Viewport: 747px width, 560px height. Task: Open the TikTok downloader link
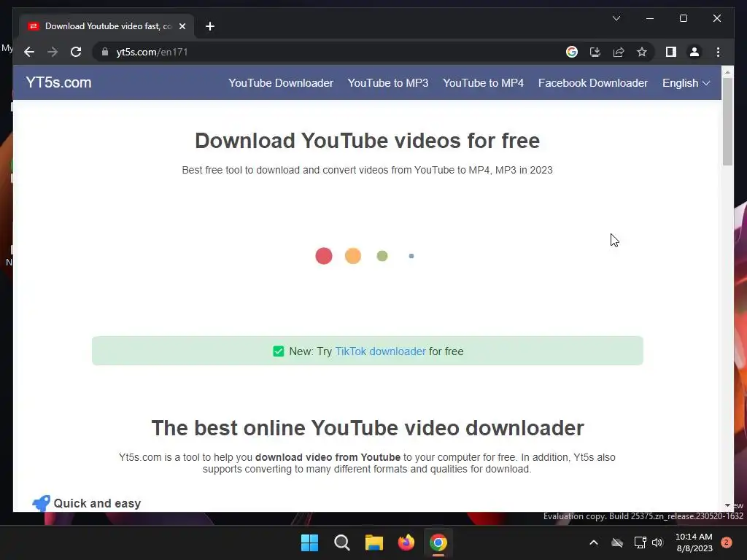(x=380, y=351)
